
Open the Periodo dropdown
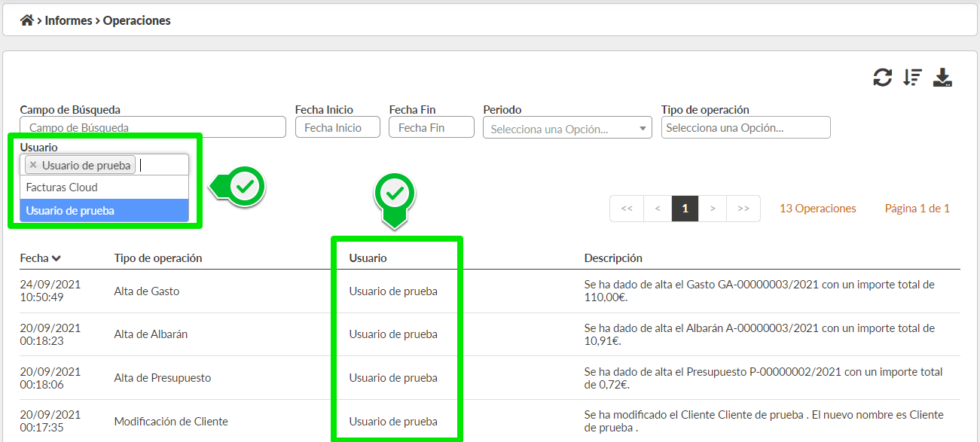(x=567, y=128)
